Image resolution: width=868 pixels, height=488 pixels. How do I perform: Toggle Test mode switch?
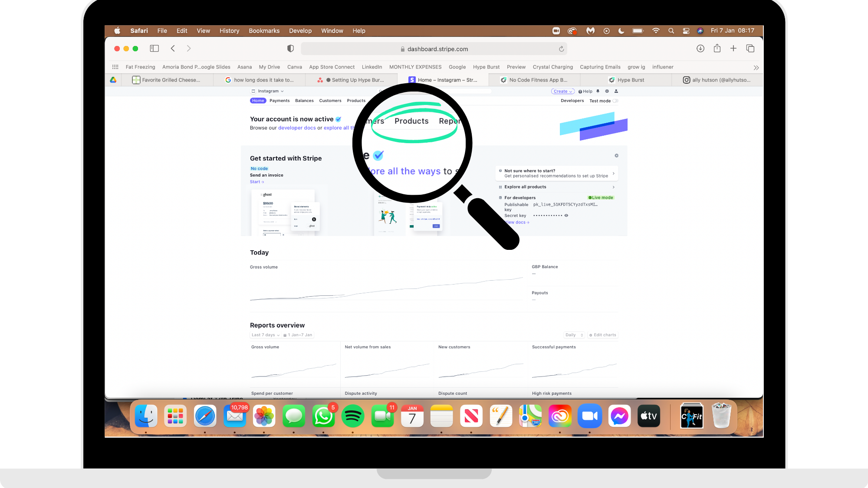click(615, 101)
